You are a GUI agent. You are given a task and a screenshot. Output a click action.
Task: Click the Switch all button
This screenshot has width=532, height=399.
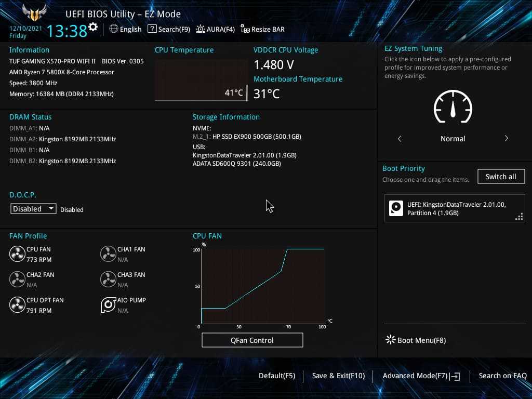(x=501, y=177)
